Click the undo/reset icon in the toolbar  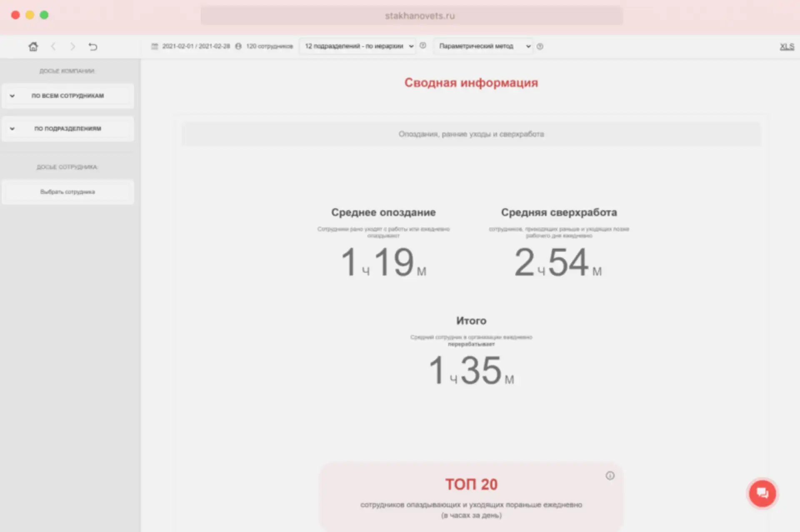point(93,46)
